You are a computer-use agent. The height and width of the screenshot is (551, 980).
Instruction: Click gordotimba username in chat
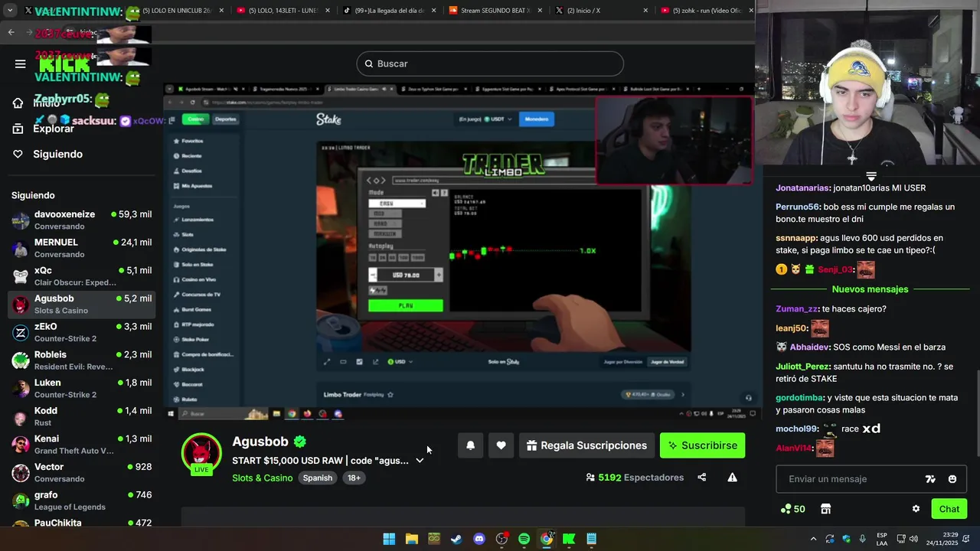tap(799, 398)
